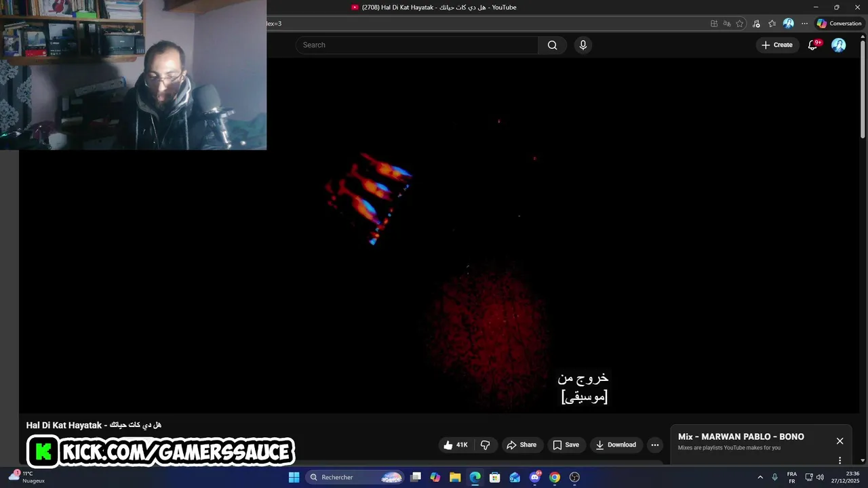Dislike the video
Screen dimensions: 868x488
[486, 445]
